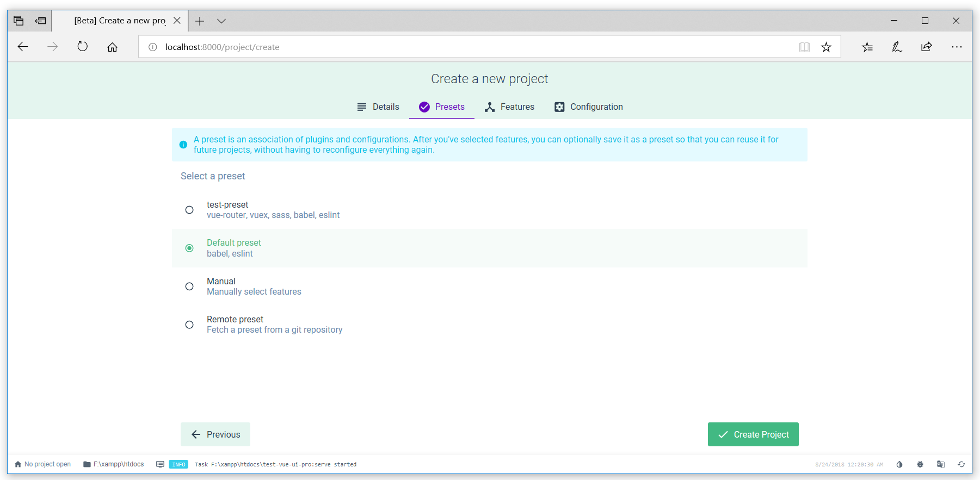
Task: Click the set tabs aside icon
Action: (40, 21)
